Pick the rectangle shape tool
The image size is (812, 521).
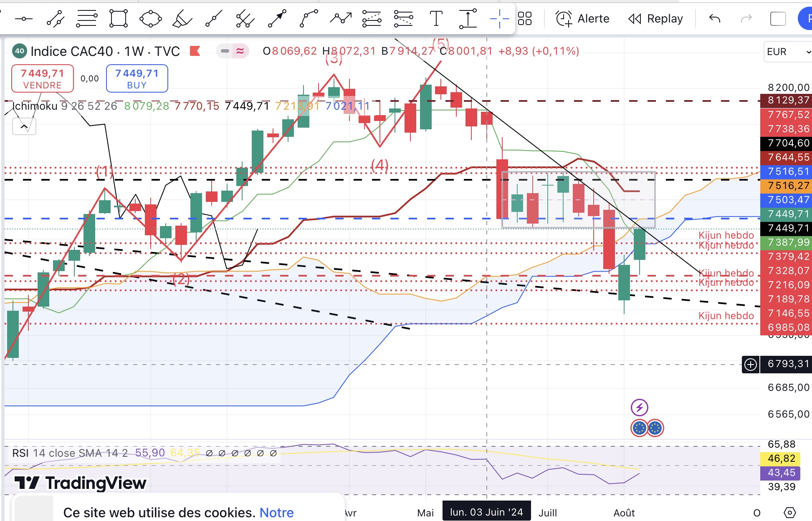(x=118, y=19)
